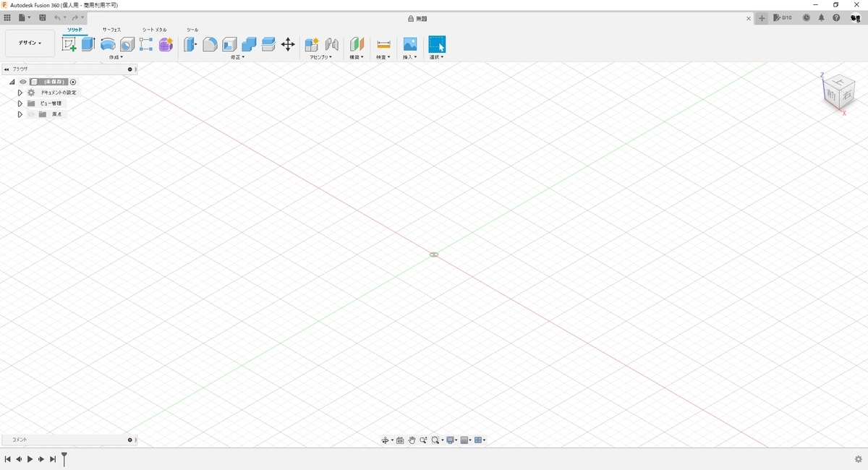Select the Press Pull tool
Image resolution: width=868 pixels, height=470 pixels.
point(190,44)
